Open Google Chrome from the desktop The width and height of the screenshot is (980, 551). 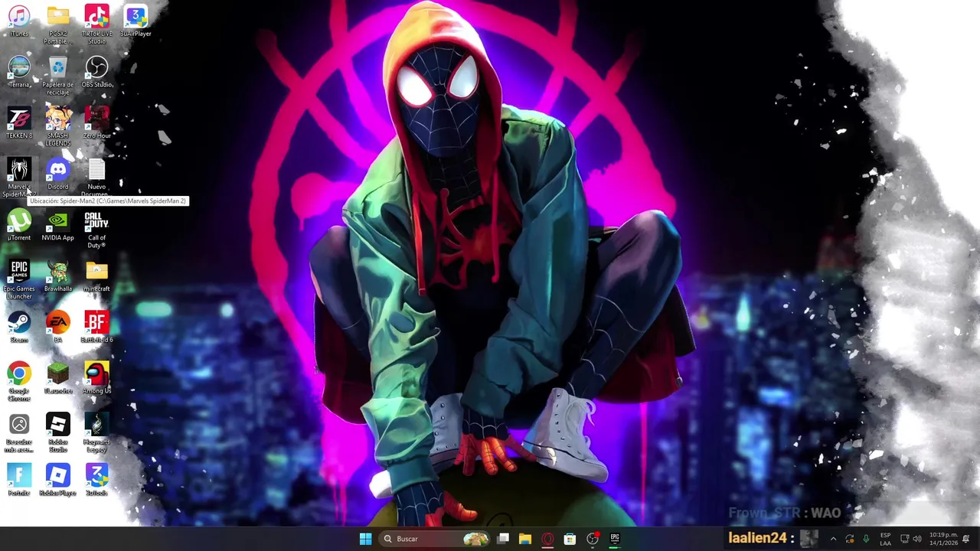coord(19,382)
